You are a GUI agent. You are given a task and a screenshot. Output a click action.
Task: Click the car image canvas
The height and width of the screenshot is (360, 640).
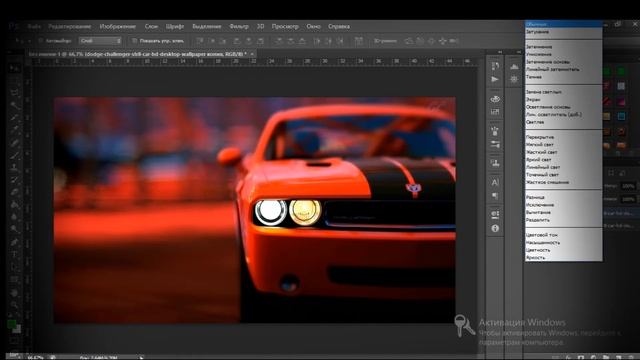(255, 210)
